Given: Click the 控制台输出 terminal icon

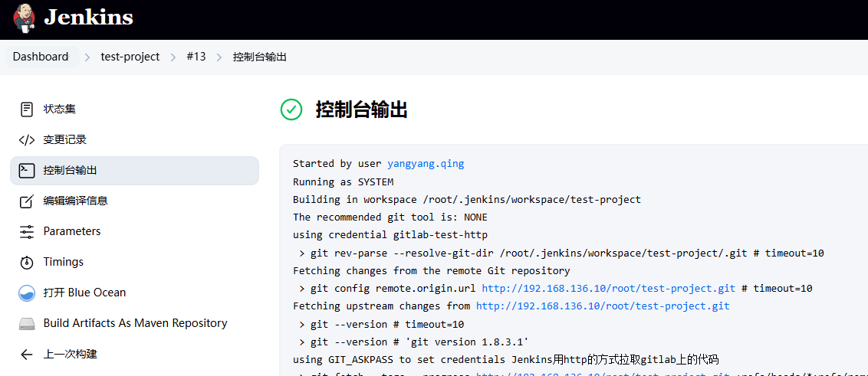Looking at the screenshot, I should point(27,170).
